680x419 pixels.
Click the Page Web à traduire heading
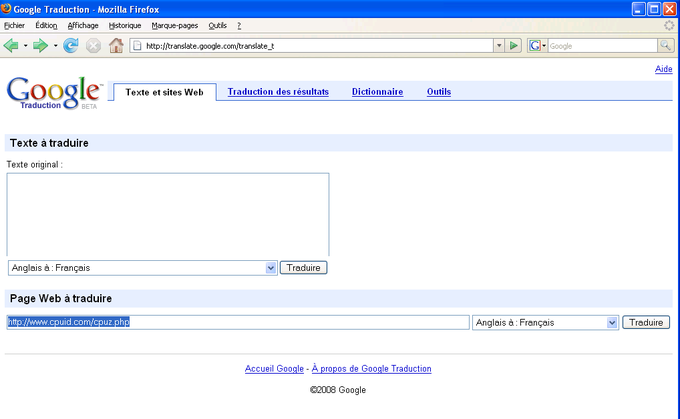click(x=61, y=298)
